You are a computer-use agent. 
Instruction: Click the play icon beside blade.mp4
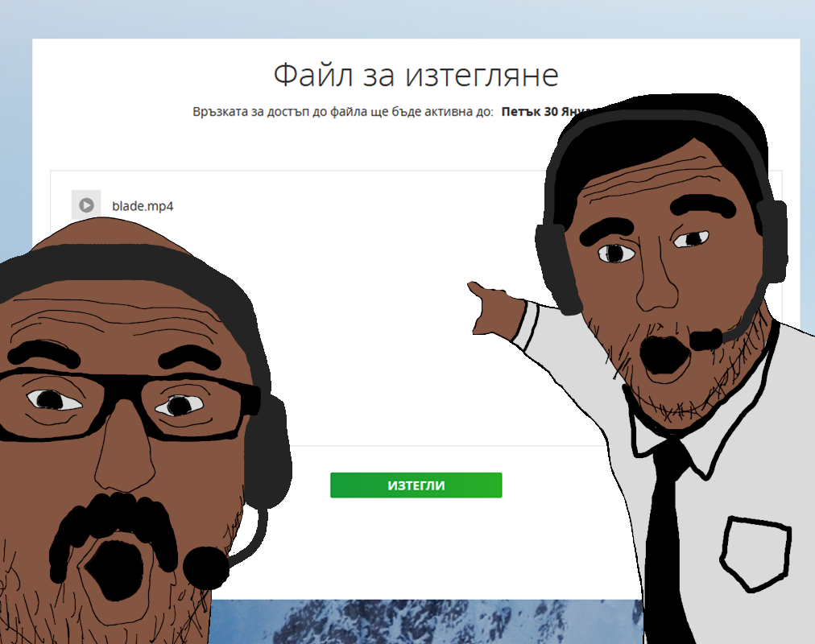pos(86,205)
